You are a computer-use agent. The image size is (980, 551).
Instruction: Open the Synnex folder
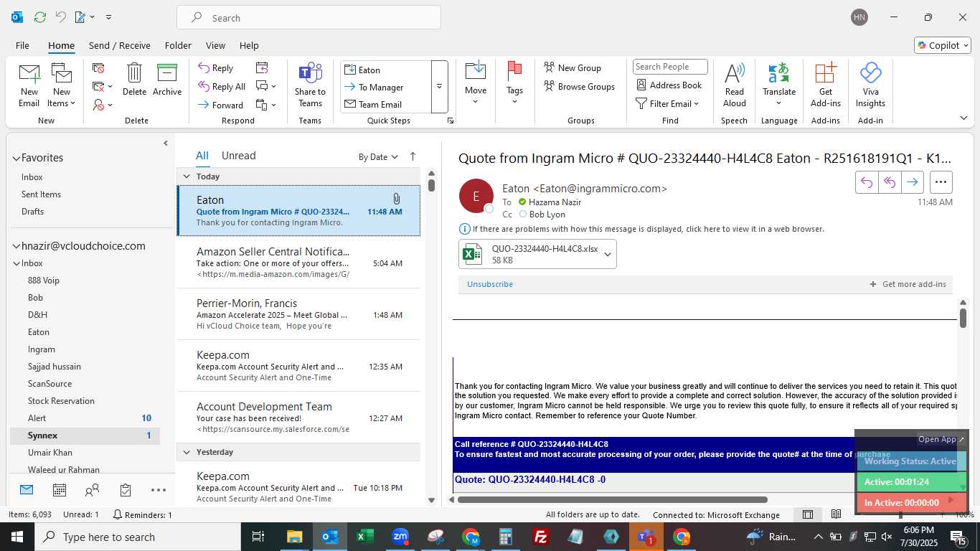click(x=85, y=435)
